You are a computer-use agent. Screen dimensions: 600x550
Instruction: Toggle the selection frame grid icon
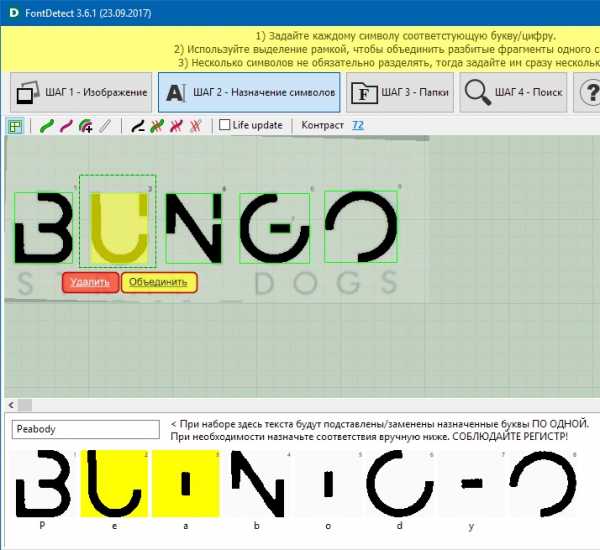tap(16, 126)
